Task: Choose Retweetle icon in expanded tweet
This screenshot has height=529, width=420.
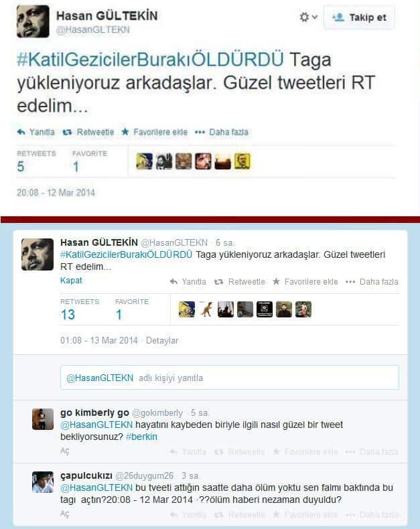Action: pos(240,282)
